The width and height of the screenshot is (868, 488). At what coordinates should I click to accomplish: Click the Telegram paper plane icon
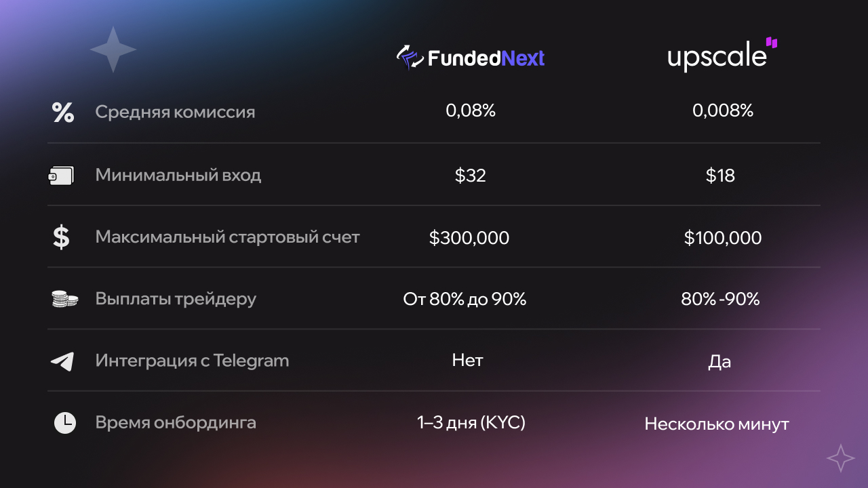(x=62, y=361)
